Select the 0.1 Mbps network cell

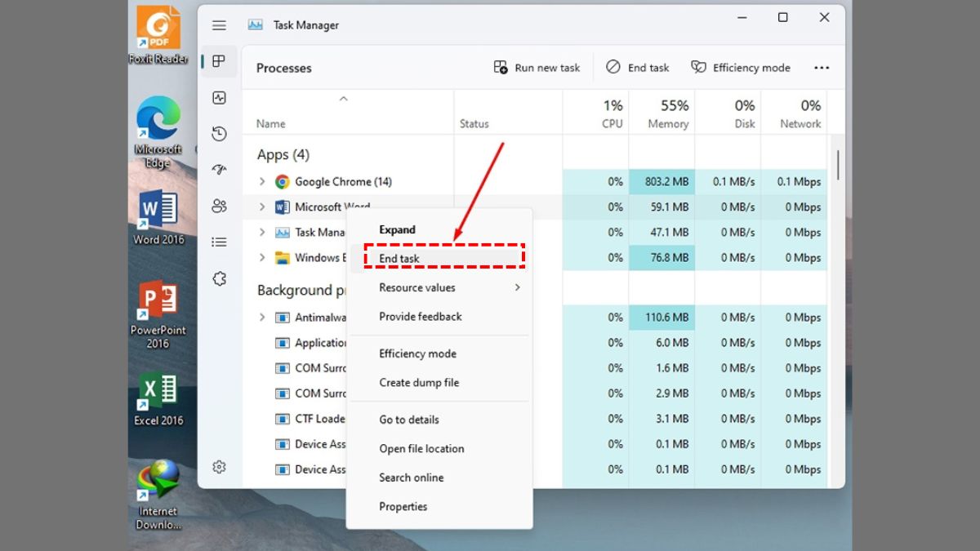(x=794, y=182)
